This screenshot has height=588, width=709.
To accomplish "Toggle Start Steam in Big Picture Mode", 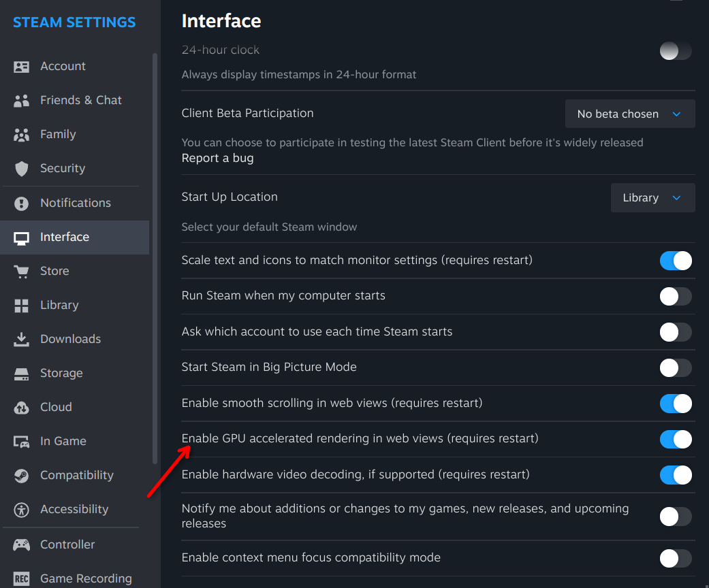I will tap(676, 367).
